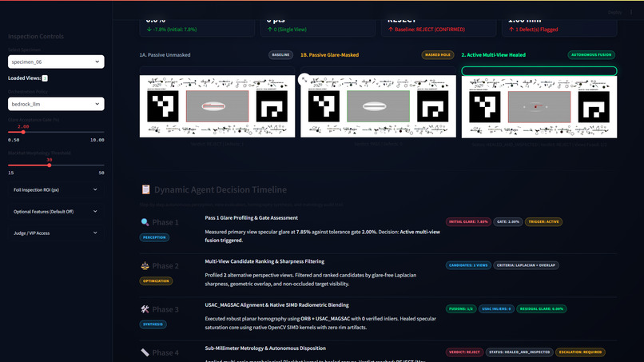
Task: Adjust the Blackhat Morphology Threshold slider handle
Action: [x=50, y=165]
